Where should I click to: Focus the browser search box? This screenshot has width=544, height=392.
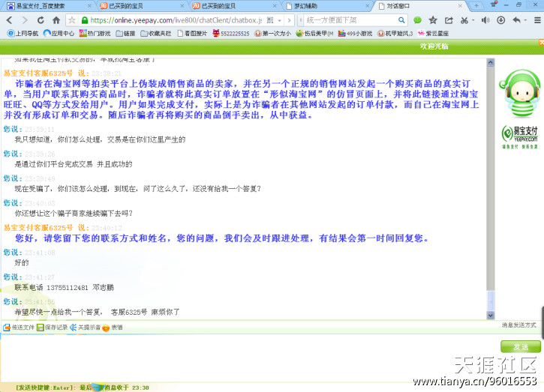(x=350, y=20)
